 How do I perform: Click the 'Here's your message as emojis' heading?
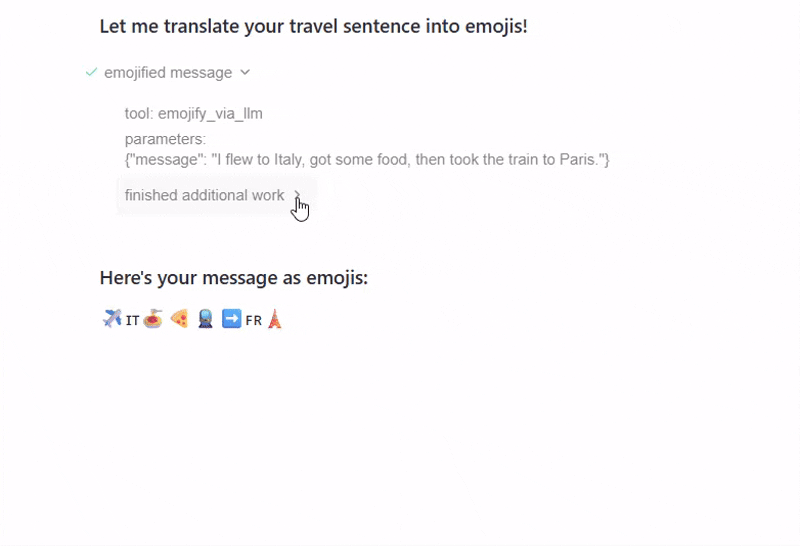coord(234,277)
